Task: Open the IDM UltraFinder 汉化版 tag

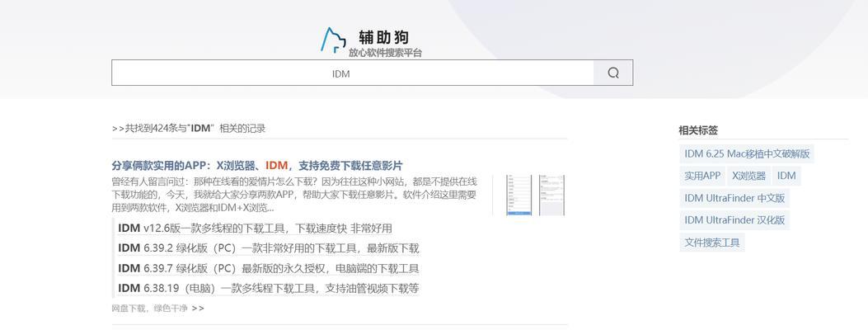Action: [x=734, y=220]
